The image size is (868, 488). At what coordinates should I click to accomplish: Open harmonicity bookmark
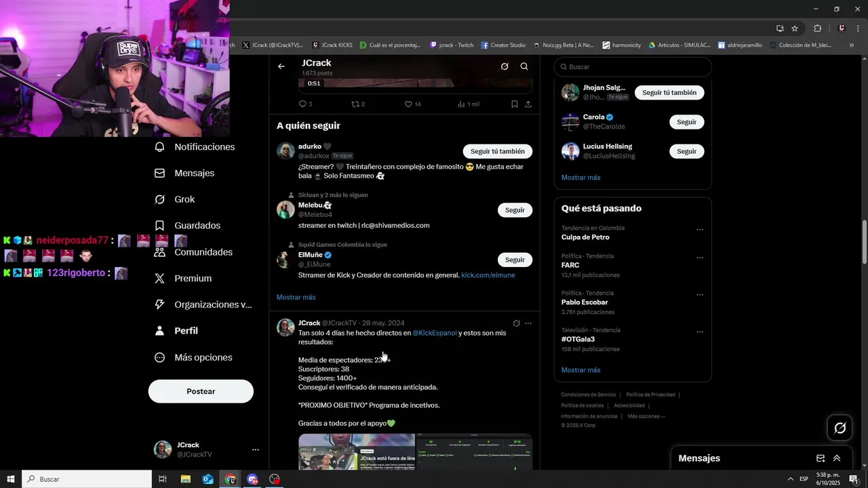[x=622, y=45]
